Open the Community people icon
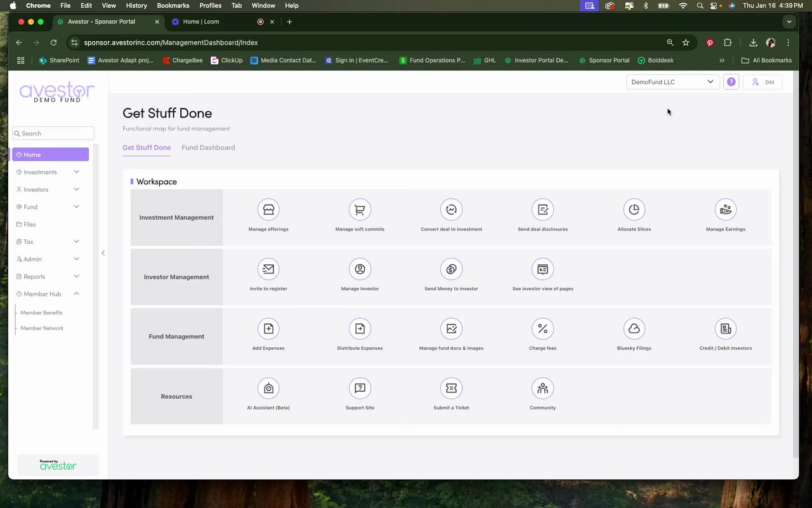 (542, 388)
